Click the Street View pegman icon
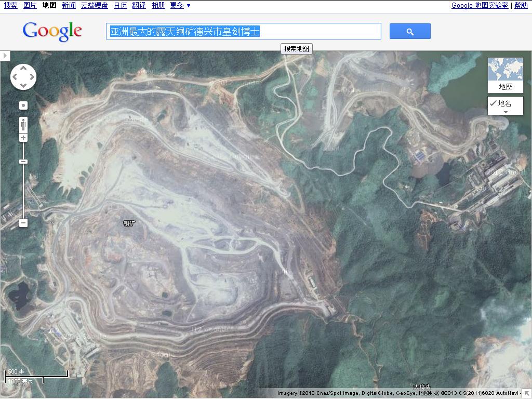The image size is (532, 399). pos(23,125)
